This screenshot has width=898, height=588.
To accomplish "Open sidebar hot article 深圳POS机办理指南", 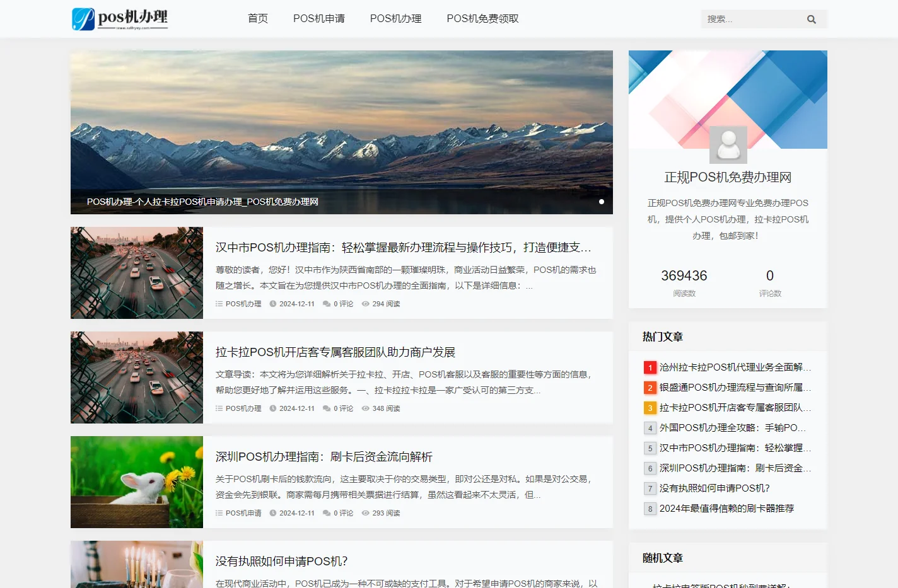I will pyautogui.click(x=735, y=468).
